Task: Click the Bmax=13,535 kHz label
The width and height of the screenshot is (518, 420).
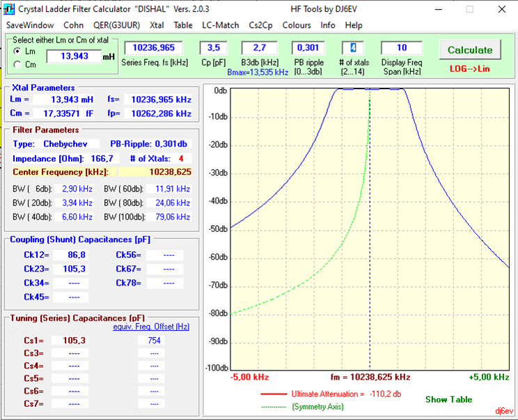Action: coord(258,72)
